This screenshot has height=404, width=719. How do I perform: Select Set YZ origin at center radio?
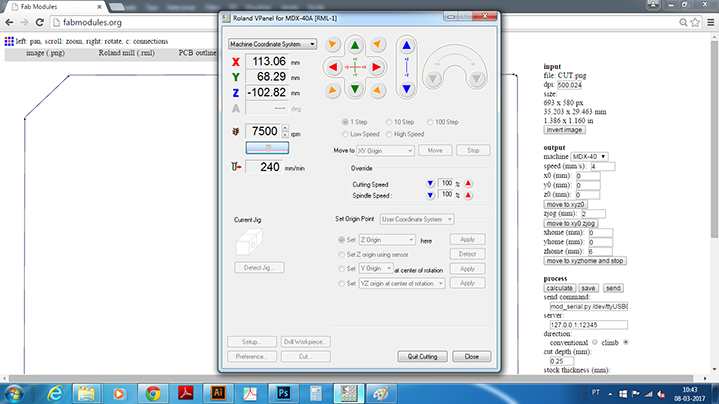(341, 283)
